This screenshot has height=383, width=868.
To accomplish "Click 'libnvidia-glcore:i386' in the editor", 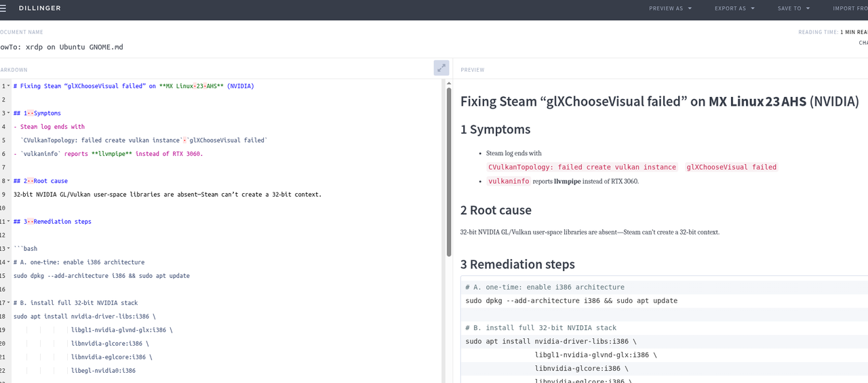I will (x=110, y=344).
